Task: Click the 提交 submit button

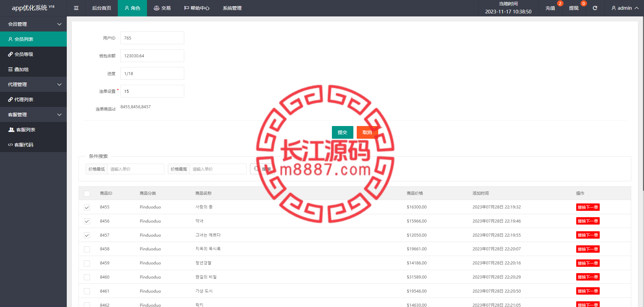Action: click(342, 132)
